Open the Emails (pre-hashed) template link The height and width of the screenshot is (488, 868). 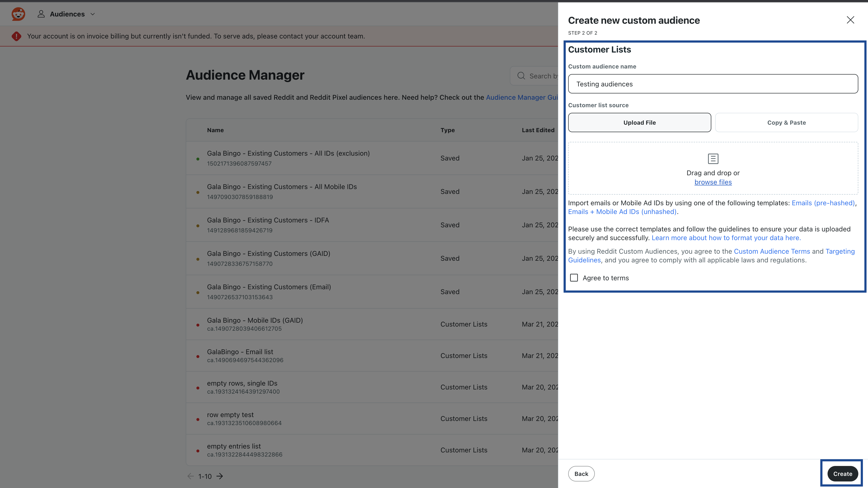tap(823, 203)
